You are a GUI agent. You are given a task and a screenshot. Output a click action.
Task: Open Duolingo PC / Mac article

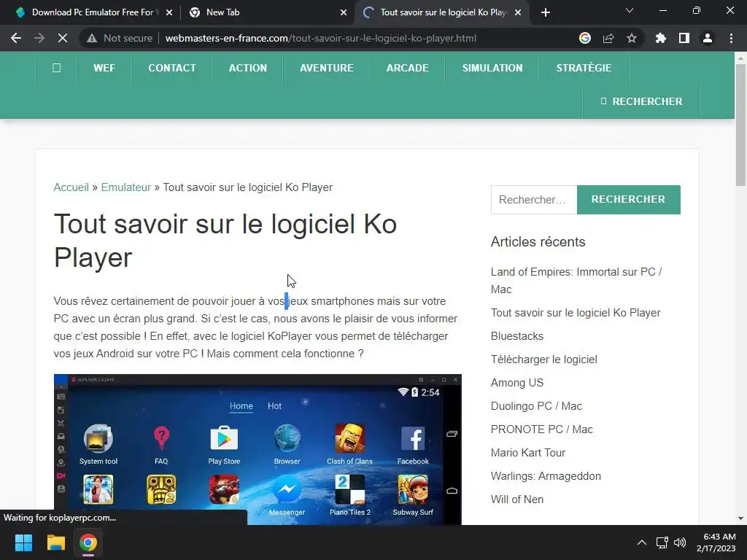coord(536,406)
